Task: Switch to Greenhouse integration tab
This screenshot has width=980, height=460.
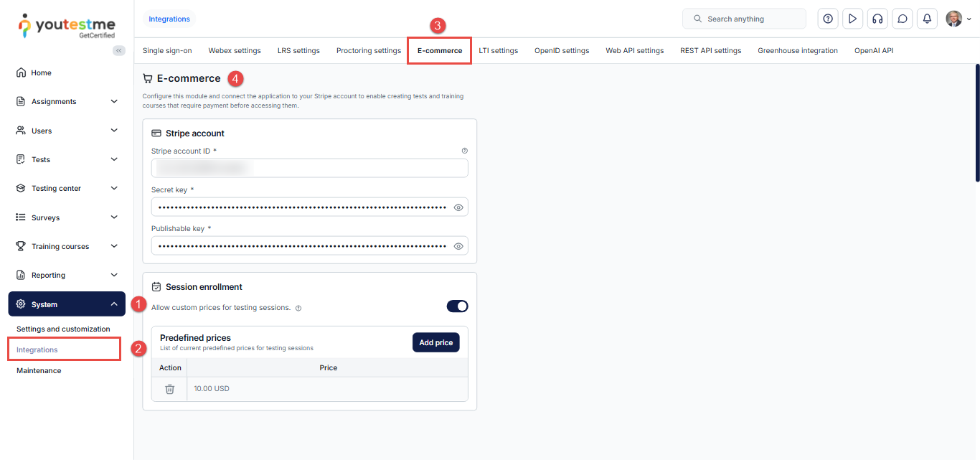Action: tap(798, 50)
